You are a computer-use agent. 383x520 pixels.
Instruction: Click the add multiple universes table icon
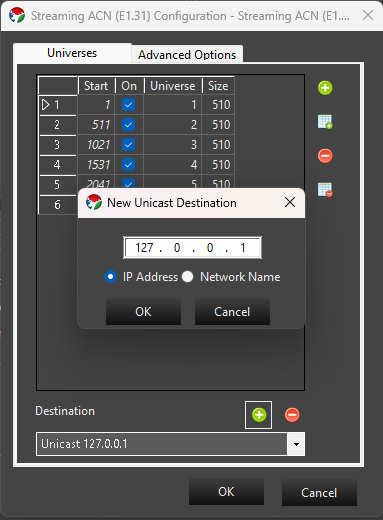click(x=325, y=122)
